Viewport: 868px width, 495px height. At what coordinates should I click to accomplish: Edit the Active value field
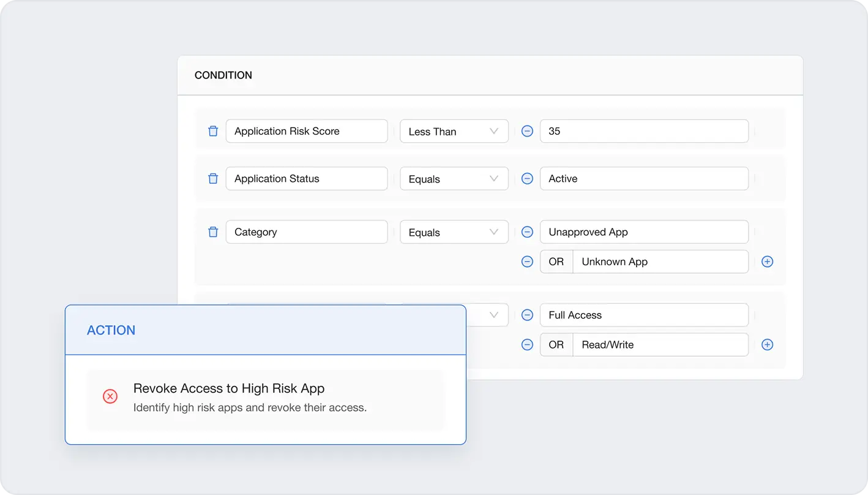tap(644, 179)
